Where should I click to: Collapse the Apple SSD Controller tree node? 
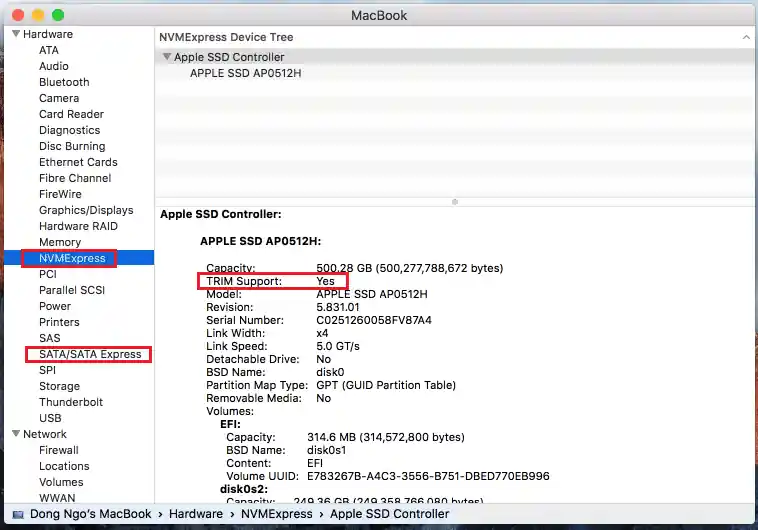(x=167, y=57)
